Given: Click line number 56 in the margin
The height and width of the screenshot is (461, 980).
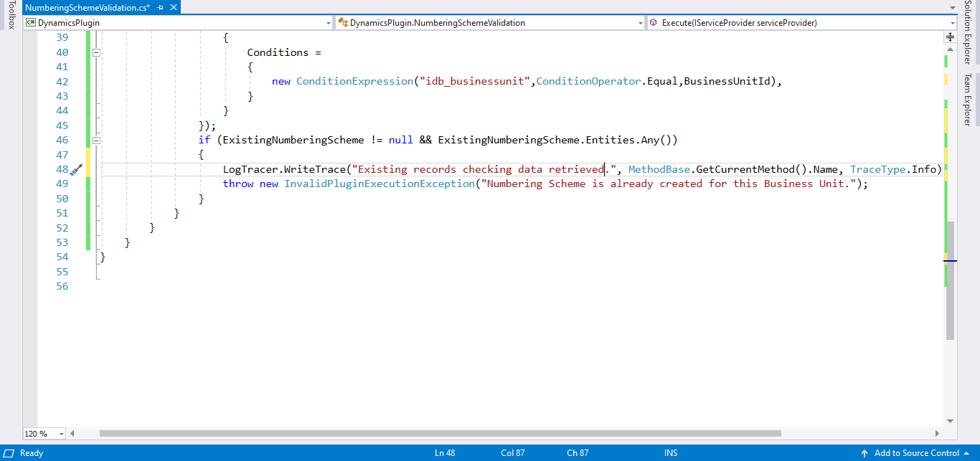Looking at the screenshot, I should click(x=62, y=287).
